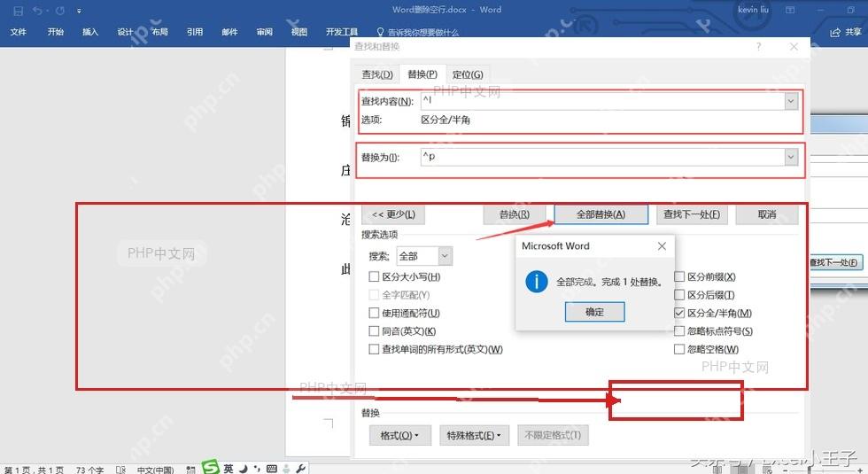Viewport: 868px width, 474px height.
Task: Expand the 查找内容 history dropdown arrow
Action: [x=791, y=101]
